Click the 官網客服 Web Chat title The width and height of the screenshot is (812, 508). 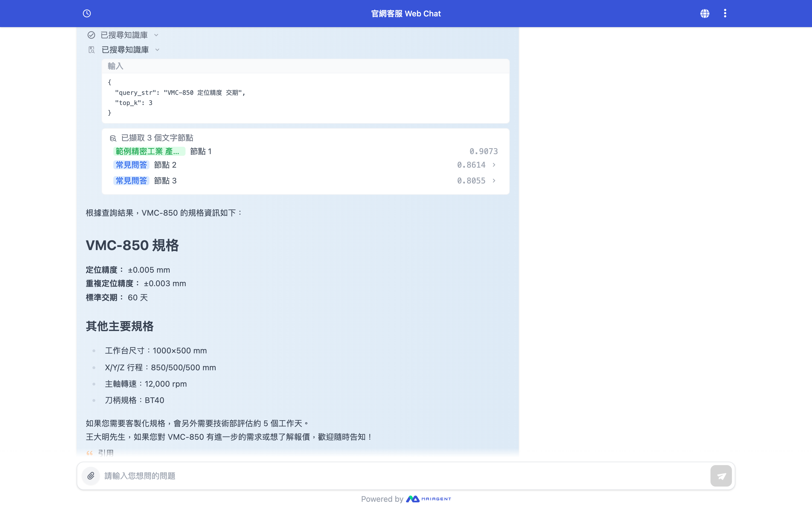point(406,14)
